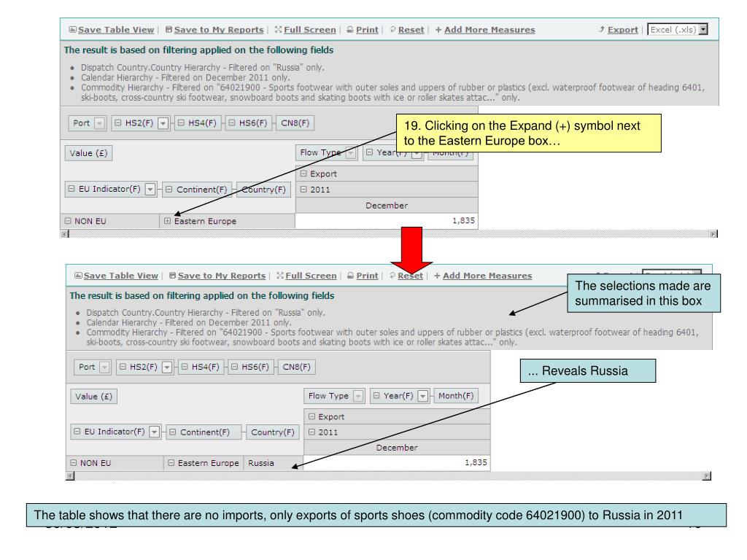Collapse NON EU minus icon in upper table

point(68,221)
